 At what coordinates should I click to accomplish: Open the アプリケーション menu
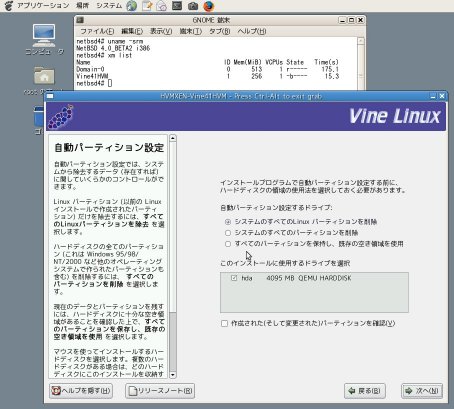[x=43, y=6]
